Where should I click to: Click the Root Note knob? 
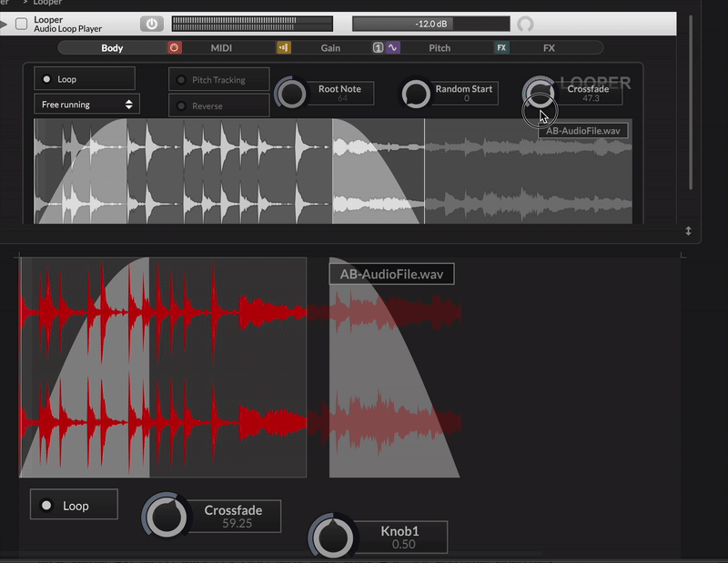click(292, 94)
